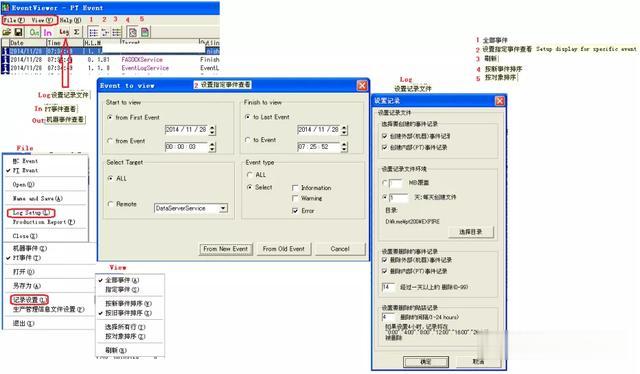Click the 取消 button in 设置记录 dialog
This screenshot has width=640, height=374.
478,362
